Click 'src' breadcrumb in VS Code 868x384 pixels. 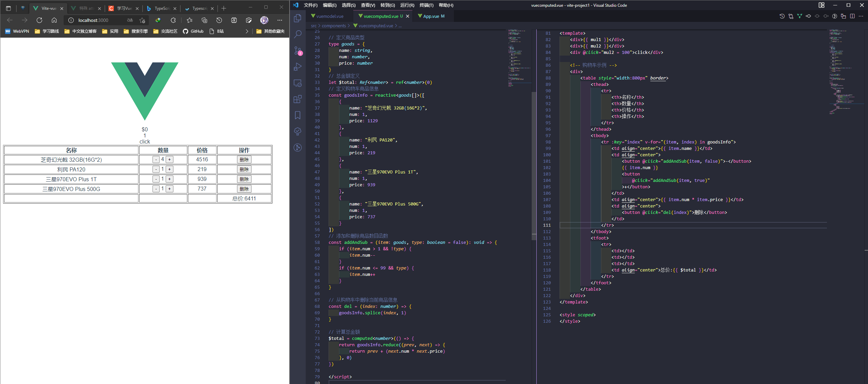coord(314,26)
